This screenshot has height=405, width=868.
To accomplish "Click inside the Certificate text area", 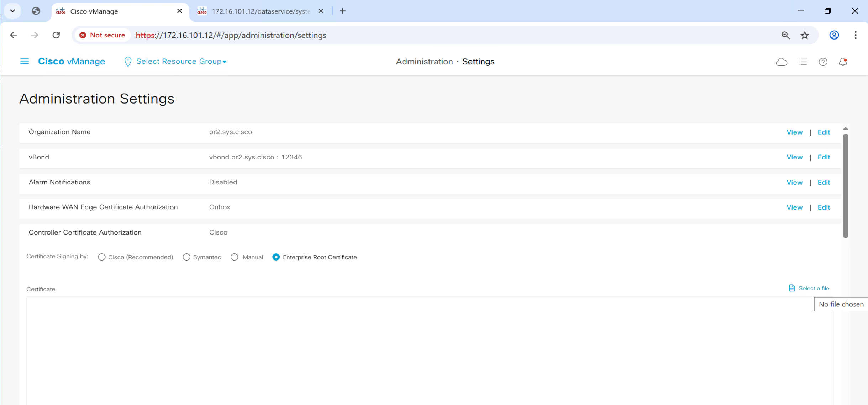I will point(427,349).
